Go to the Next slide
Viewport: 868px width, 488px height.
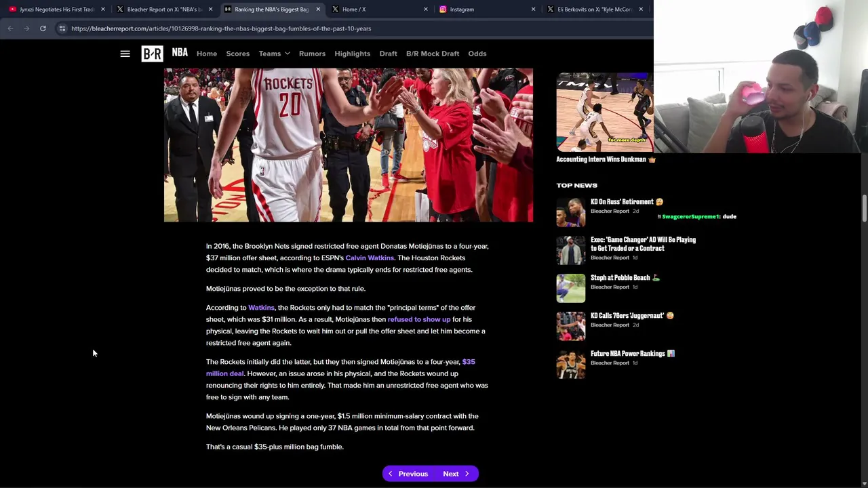pyautogui.click(x=456, y=474)
